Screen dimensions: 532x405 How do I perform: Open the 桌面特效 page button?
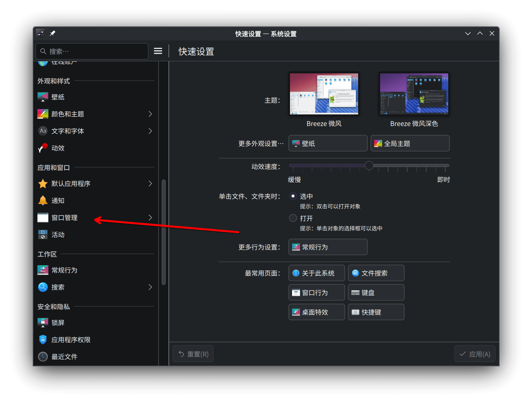coord(316,312)
